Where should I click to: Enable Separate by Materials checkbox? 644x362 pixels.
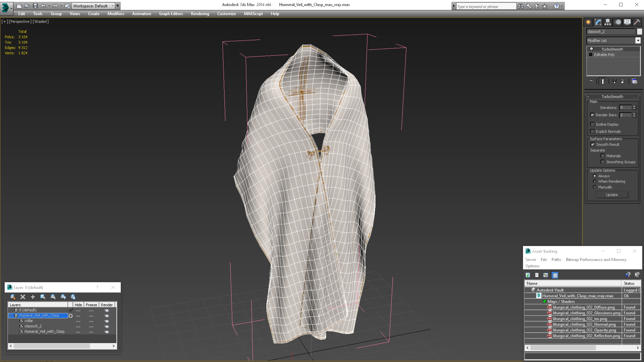(603, 156)
